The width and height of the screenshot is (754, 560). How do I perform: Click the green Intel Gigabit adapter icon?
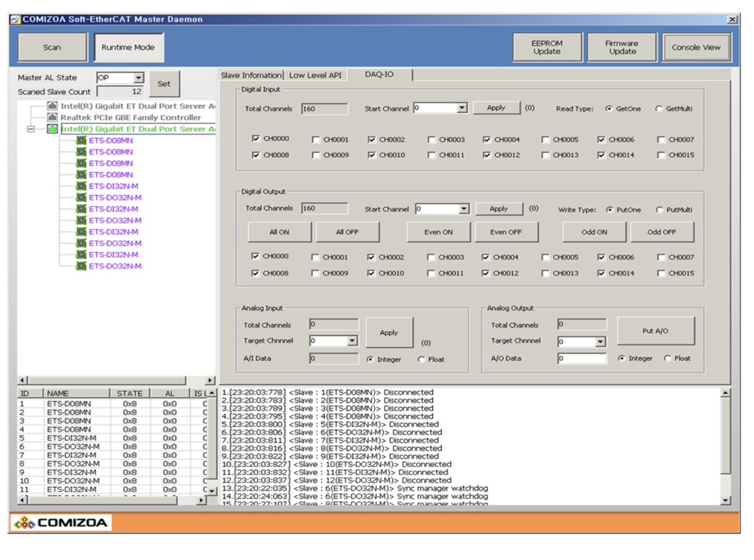click(x=52, y=128)
